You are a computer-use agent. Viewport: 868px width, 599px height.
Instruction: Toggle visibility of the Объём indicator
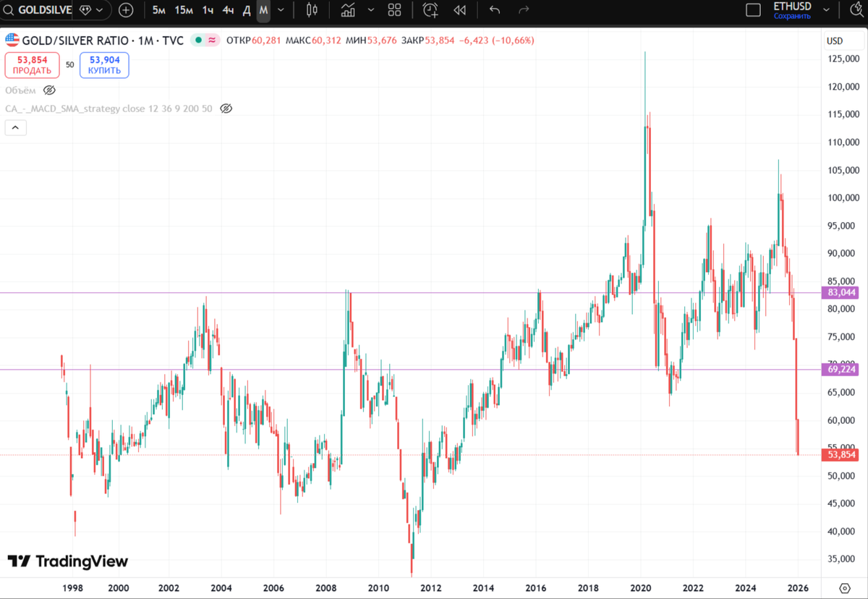pos(49,90)
